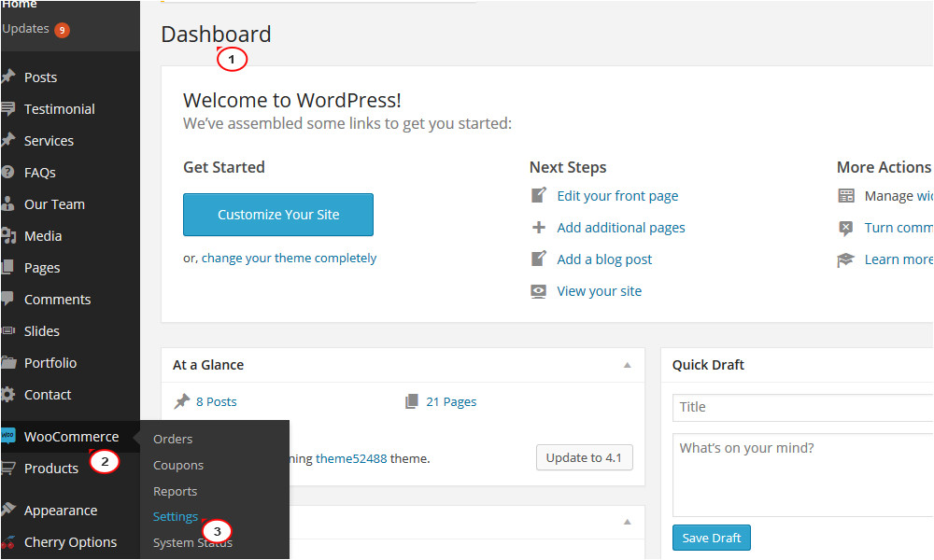Viewport: 934px width, 560px height.
Task: Click the Portfolio folder icon
Action: [8, 363]
